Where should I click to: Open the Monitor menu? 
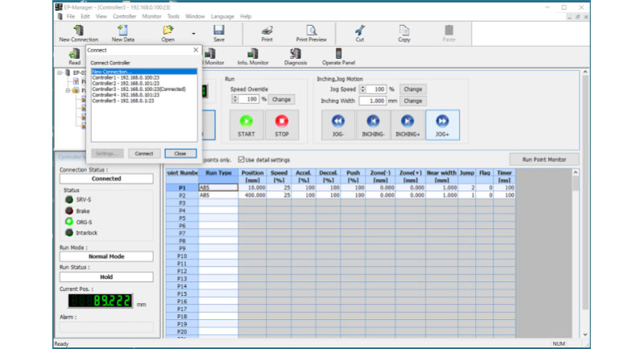tap(151, 16)
